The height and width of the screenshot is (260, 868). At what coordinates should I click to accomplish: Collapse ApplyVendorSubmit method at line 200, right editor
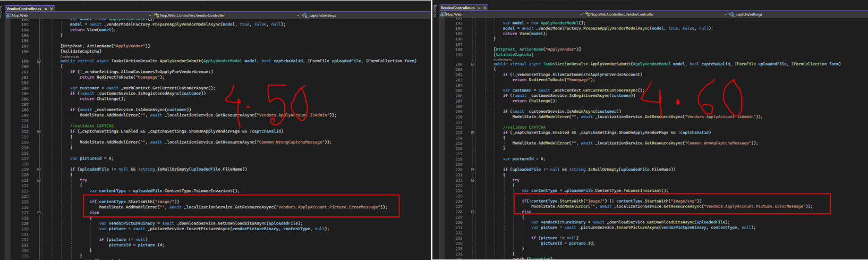point(473,64)
